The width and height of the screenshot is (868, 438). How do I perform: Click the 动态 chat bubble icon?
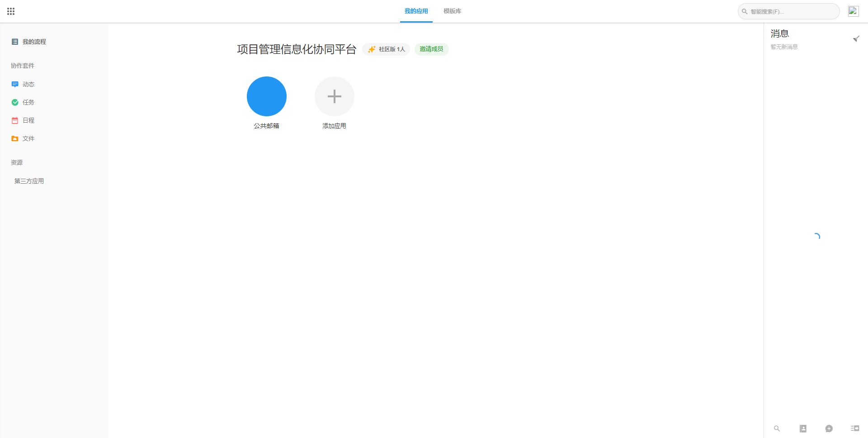[x=15, y=85]
